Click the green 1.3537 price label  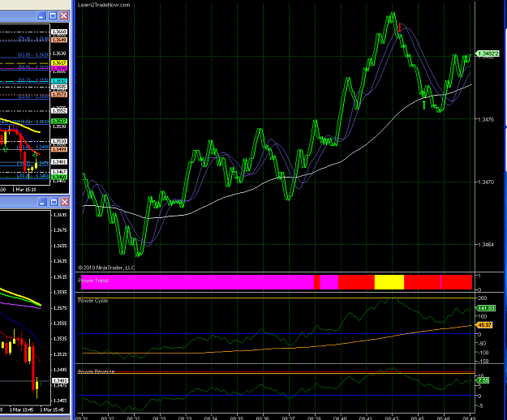[59, 121]
